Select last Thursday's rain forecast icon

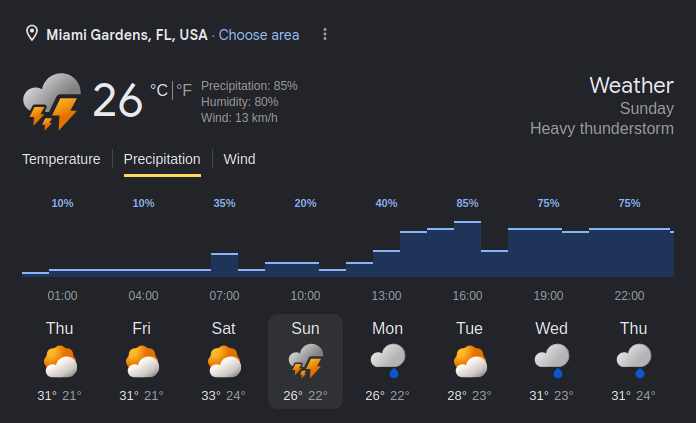point(633,361)
